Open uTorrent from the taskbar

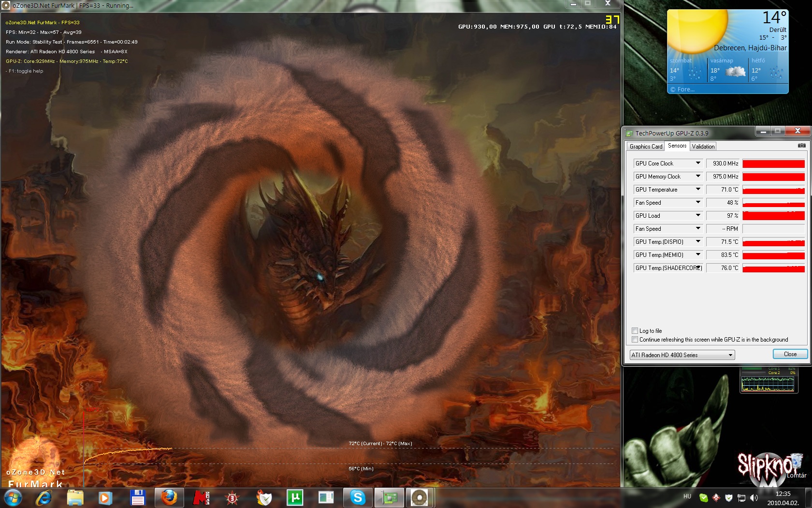295,497
